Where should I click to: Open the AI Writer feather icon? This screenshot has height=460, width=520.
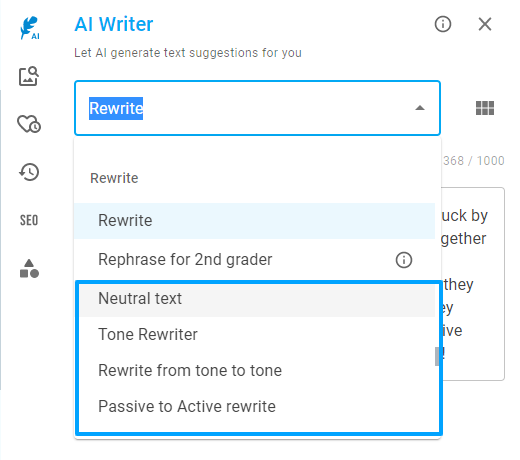tap(29, 28)
